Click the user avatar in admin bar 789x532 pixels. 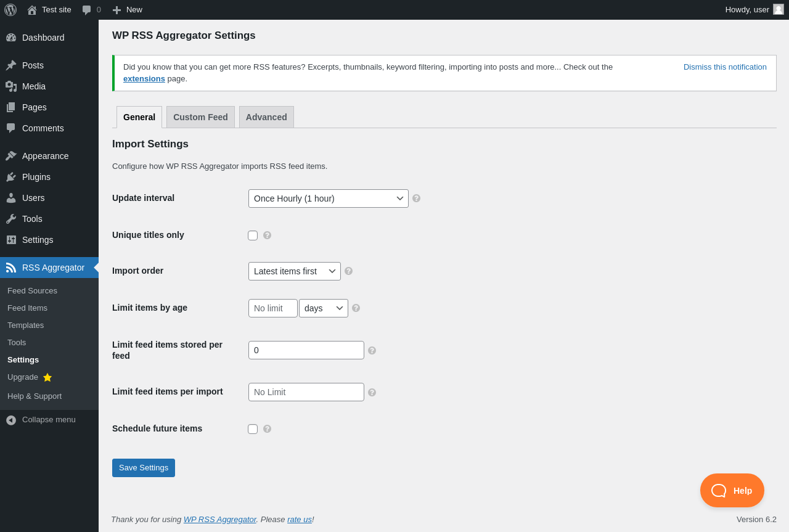[779, 9]
